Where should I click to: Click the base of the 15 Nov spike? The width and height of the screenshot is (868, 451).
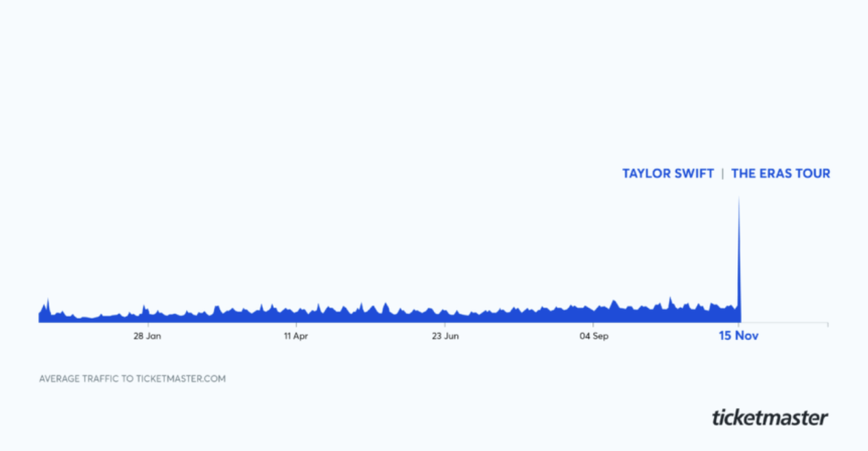(738, 319)
